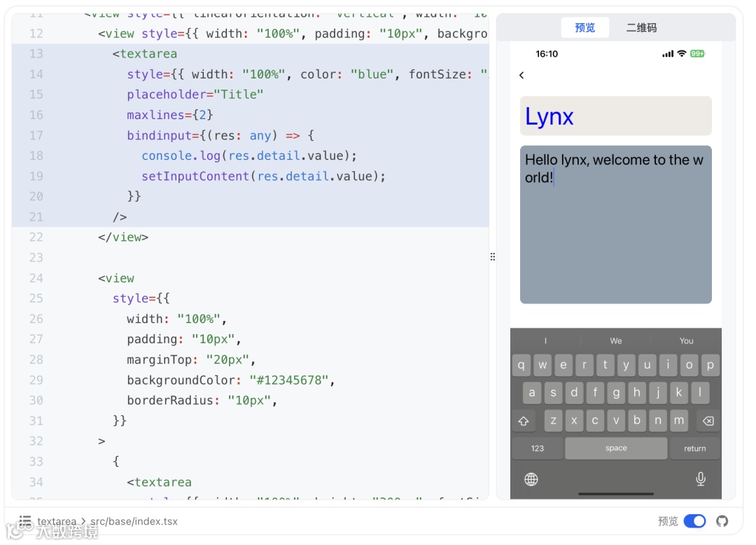This screenshot has height=545, width=756.
Task: Tap the b key
Action: click(637, 420)
